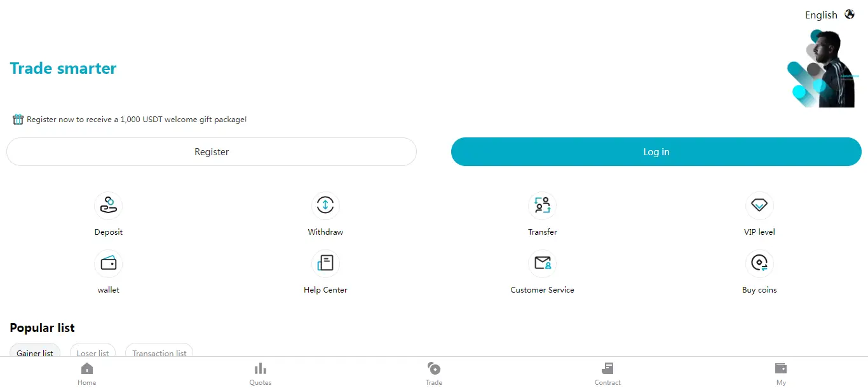Open Trade in bottom navigation
868x388 pixels.
434,373
